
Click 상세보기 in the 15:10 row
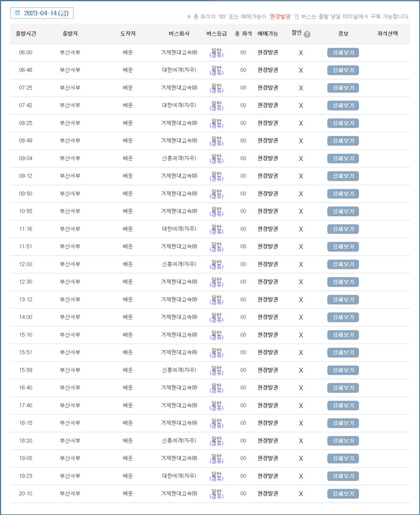pos(343,335)
